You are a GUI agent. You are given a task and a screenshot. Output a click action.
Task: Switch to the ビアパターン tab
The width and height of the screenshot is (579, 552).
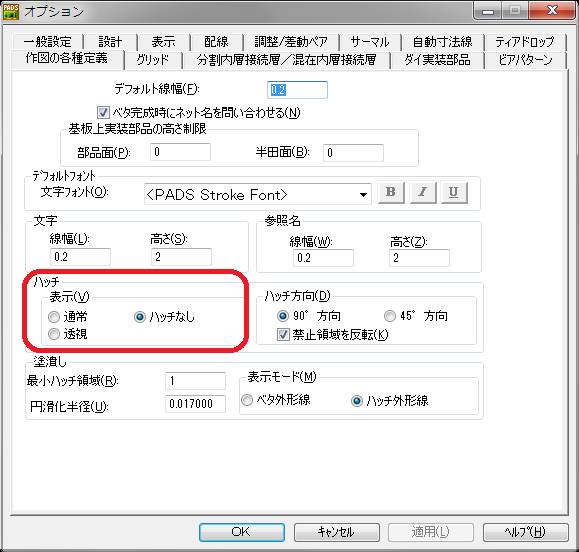pyautogui.click(x=525, y=60)
